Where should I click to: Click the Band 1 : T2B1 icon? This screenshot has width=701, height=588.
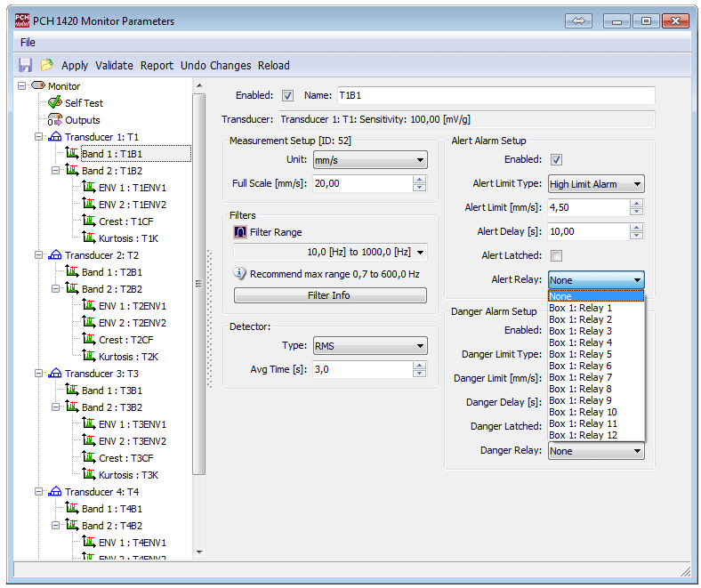[x=72, y=271]
